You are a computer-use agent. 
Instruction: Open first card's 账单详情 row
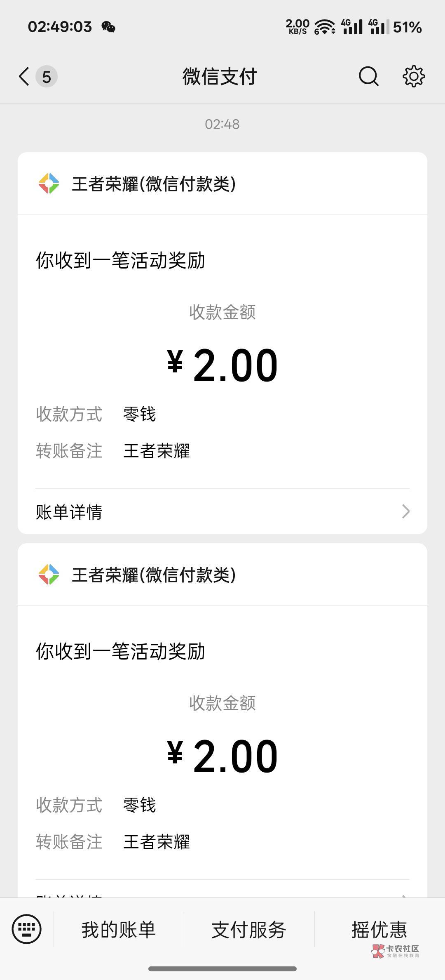[x=222, y=512]
